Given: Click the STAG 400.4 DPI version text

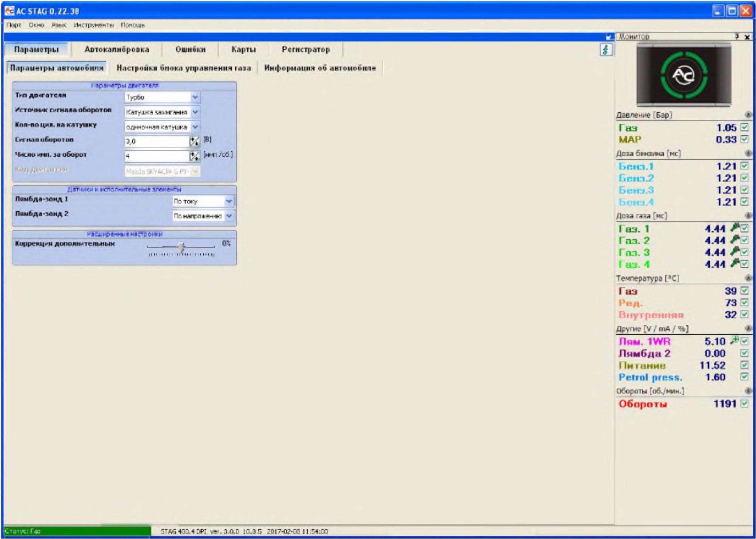Looking at the screenshot, I should pyautogui.click(x=244, y=531).
